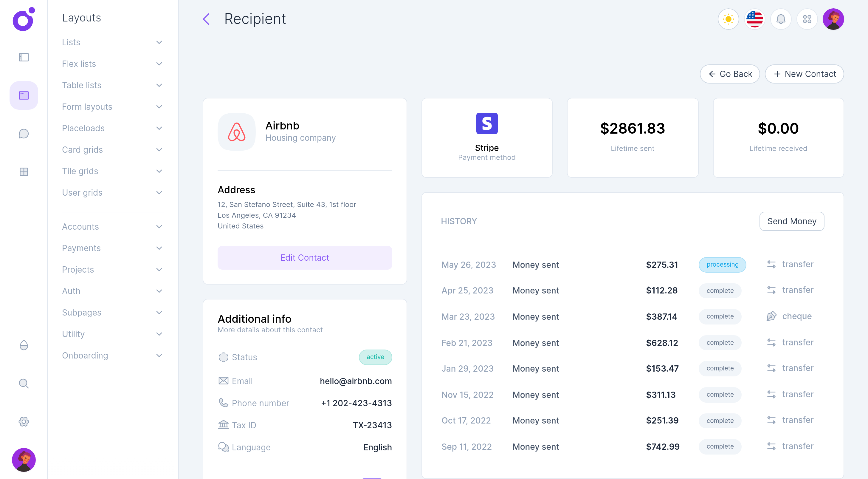The height and width of the screenshot is (479, 868).
Task: Click the Edit Contact button
Action: (305, 257)
